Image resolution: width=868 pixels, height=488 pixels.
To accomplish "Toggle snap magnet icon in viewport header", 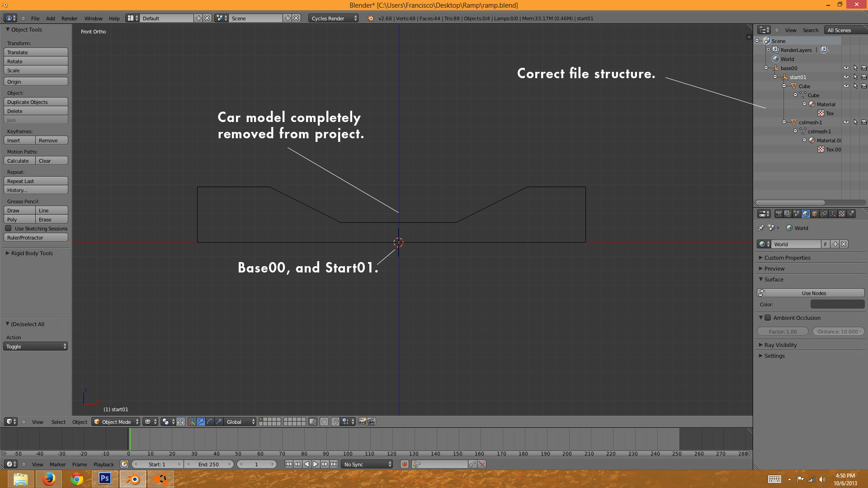I will click(335, 422).
